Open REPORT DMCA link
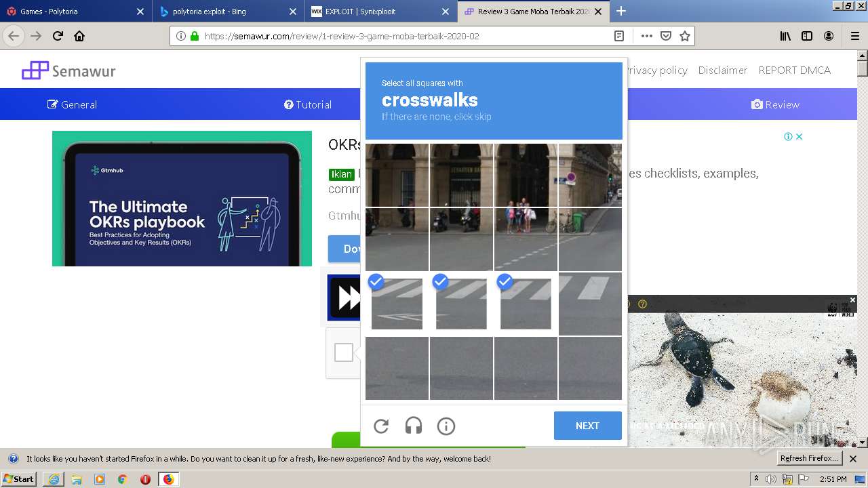 click(794, 70)
